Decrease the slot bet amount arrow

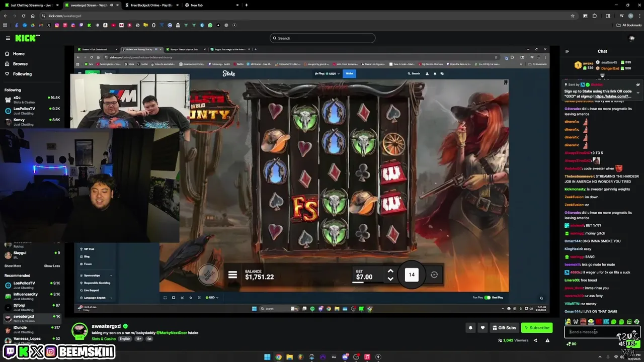(x=390, y=279)
